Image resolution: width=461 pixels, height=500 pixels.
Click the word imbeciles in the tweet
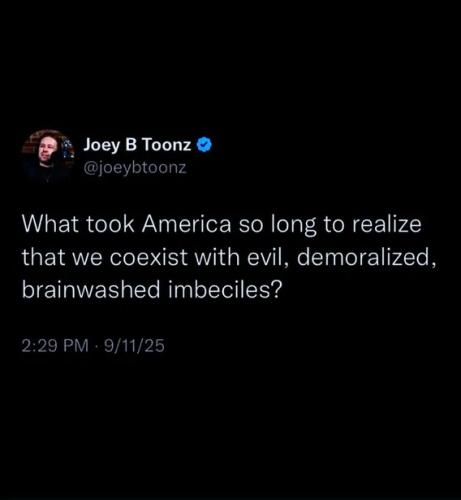225,289
